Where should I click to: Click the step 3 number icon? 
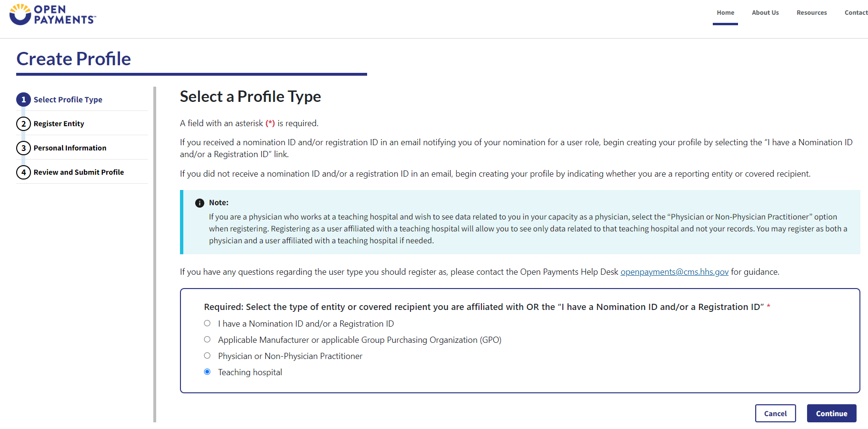pos(23,148)
